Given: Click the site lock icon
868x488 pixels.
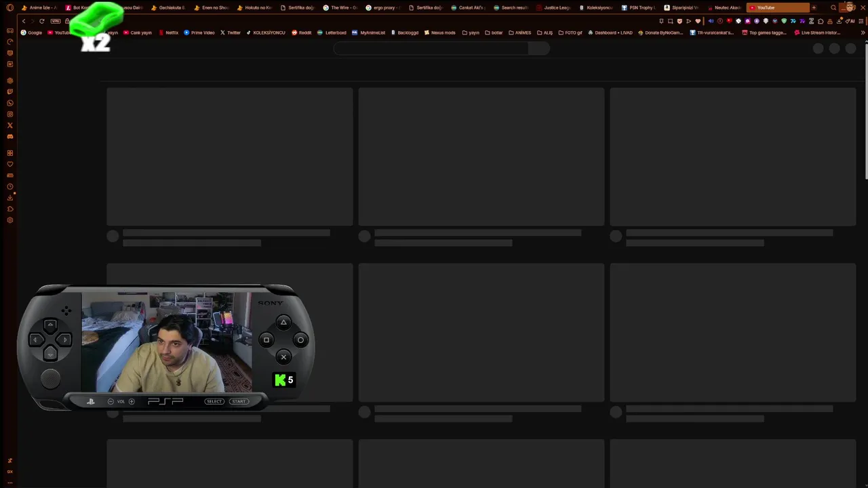Looking at the screenshot, I should point(67,21).
